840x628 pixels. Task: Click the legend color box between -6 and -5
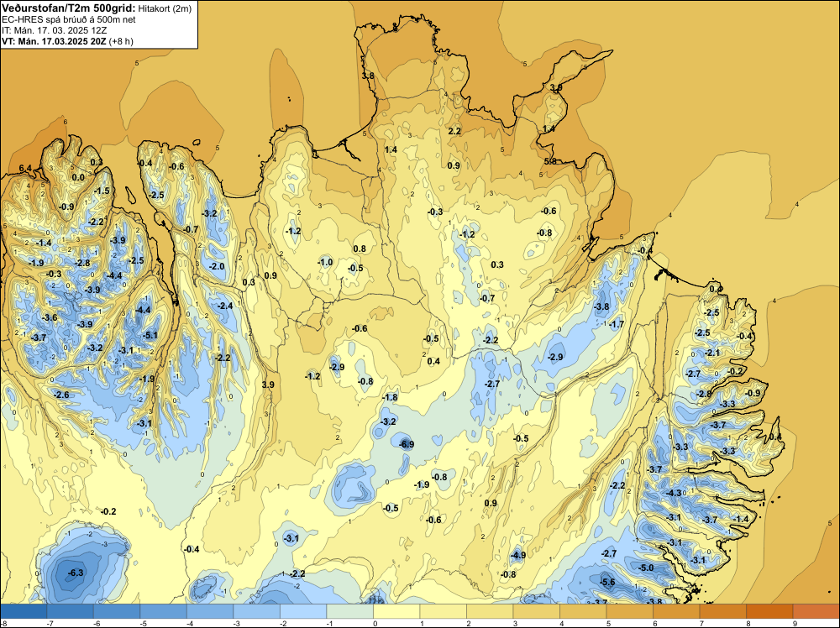[x=116, y=611]
